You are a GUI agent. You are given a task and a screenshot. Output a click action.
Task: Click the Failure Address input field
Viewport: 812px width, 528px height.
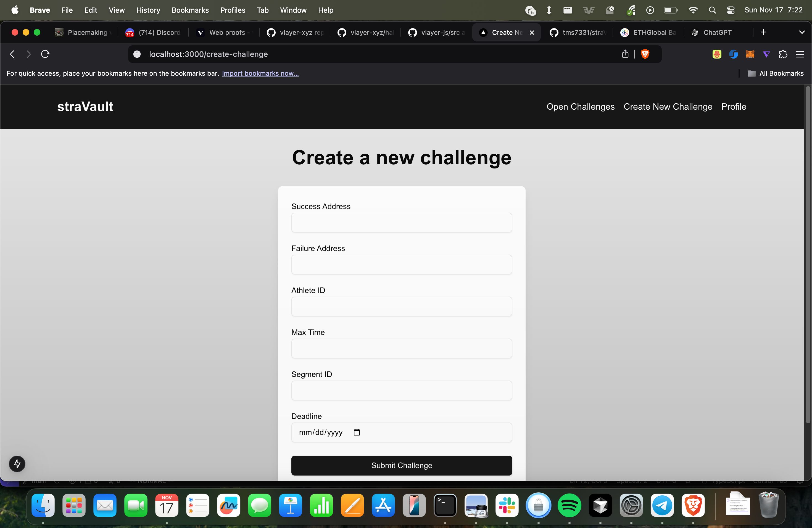(401, 265)
